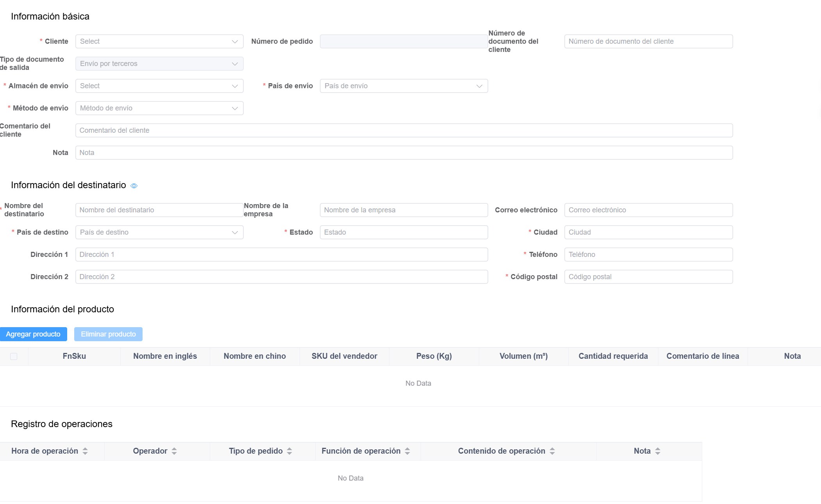821x504 pixels.
Task: Open the Cliente dropdown
Action: click(159, 41)
